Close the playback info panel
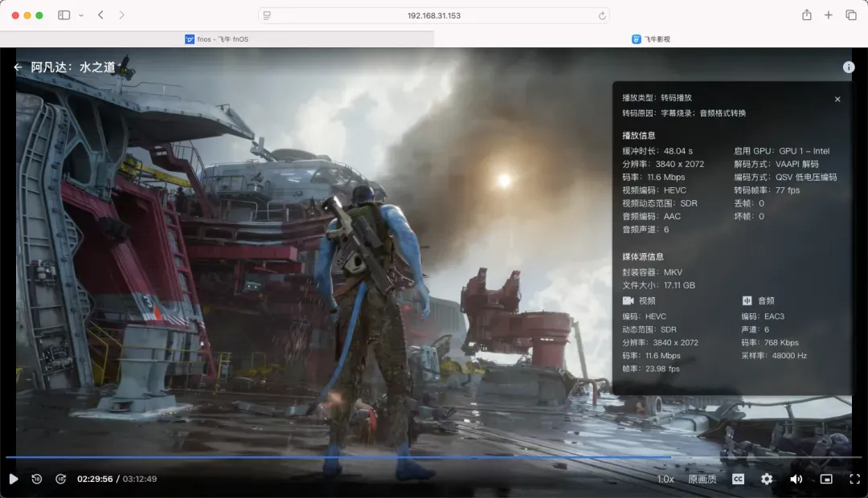 (x=837, y=99)
